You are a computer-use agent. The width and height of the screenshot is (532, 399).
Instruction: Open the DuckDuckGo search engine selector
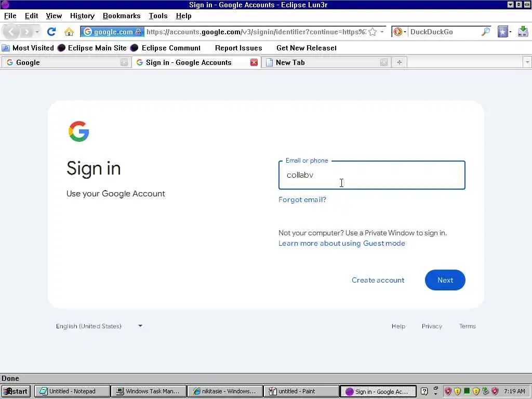coord(400,32)
